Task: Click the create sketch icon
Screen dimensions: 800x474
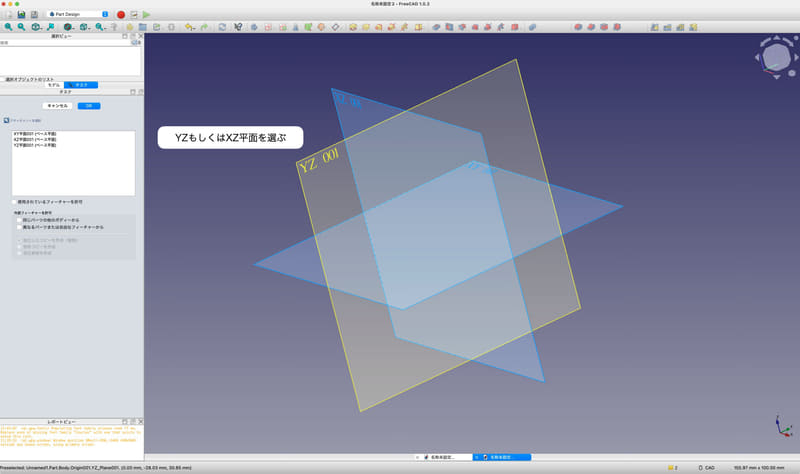Action: point(268,27)
